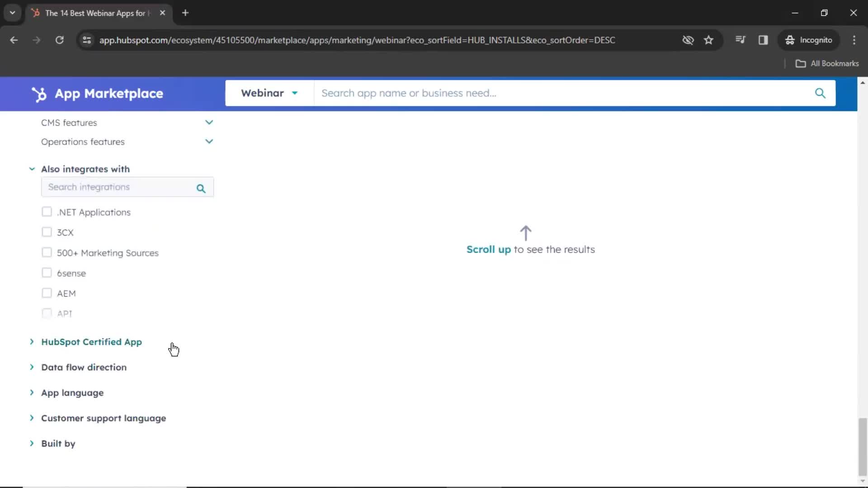The image size is (868, 488).
Task: Open the Webinar category dropdown menu
Action: click(268, 93)
